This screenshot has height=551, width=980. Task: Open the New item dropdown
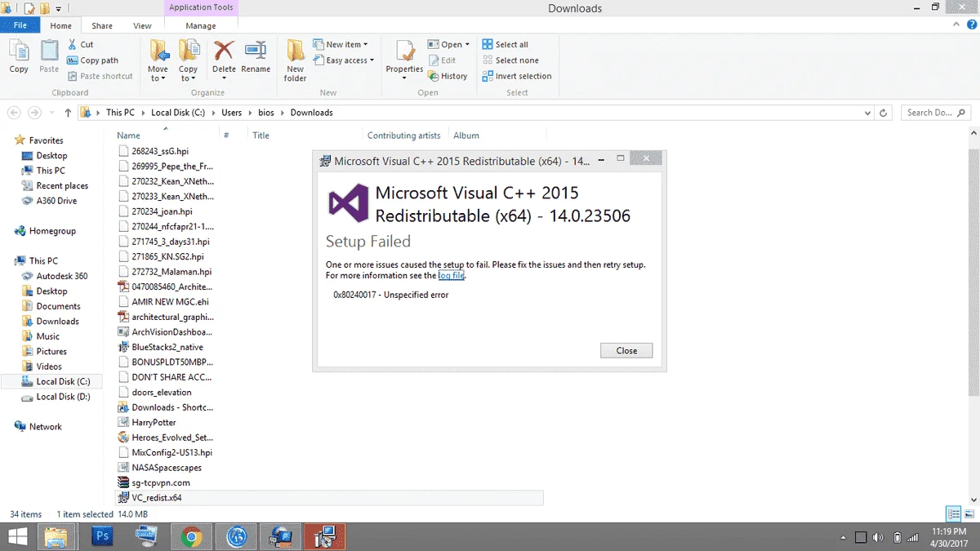[340, 45]
